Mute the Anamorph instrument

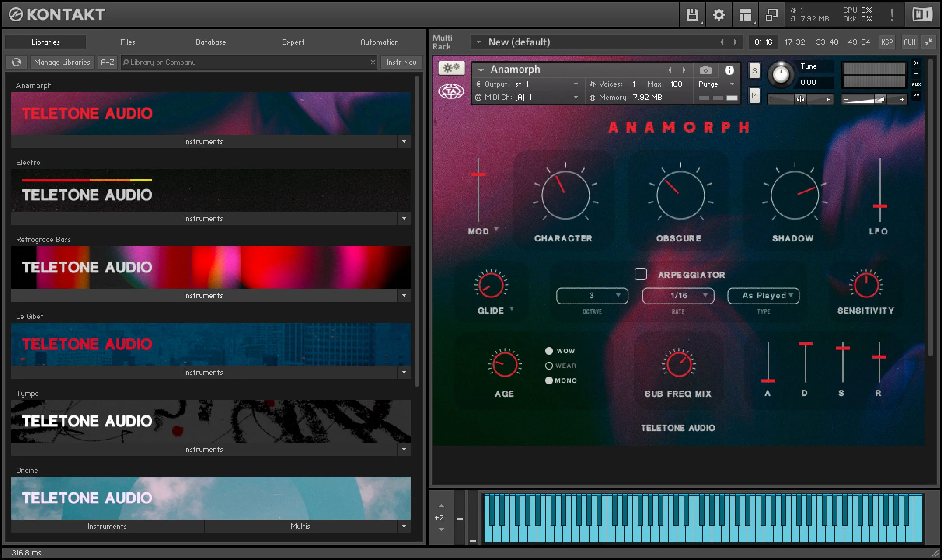[754, 96]
